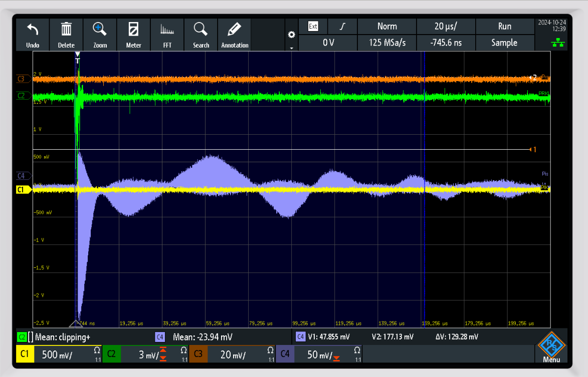Open the Sample acquisition mode selector
This screenshot has width=588, height=377.
(504, 43)
